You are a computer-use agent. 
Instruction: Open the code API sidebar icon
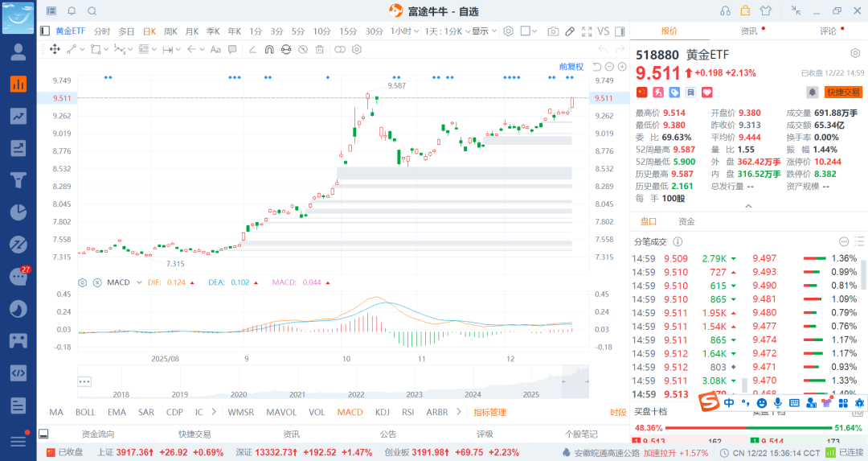click(x=18, y=373)
